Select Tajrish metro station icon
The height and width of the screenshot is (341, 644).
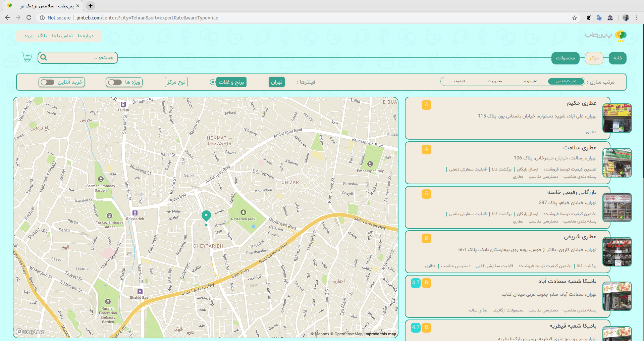123,104
